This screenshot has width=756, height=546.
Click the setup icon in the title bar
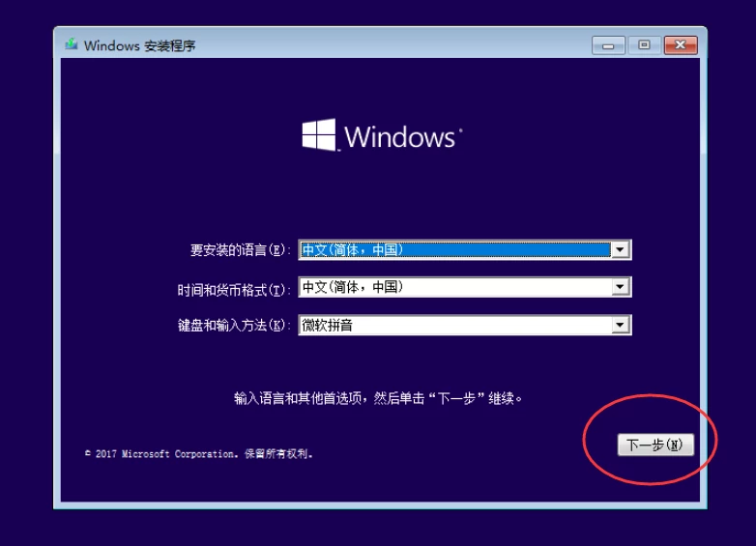(x=72, y=44)
